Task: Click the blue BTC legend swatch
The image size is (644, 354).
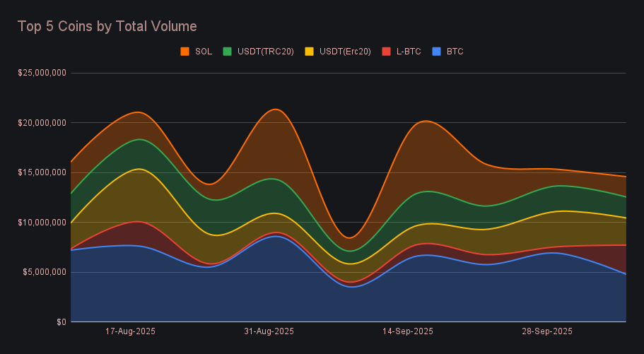Action: [x=436, y=52]
